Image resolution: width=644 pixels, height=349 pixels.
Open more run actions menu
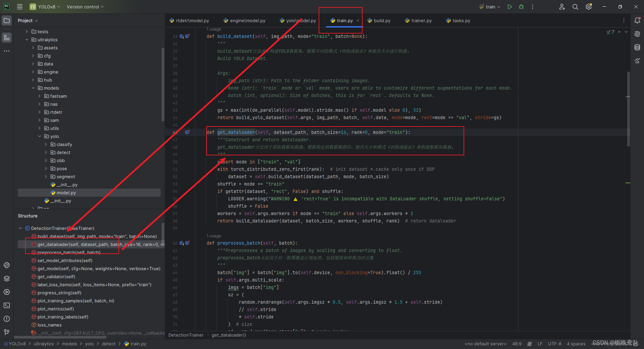coord(533,7)
